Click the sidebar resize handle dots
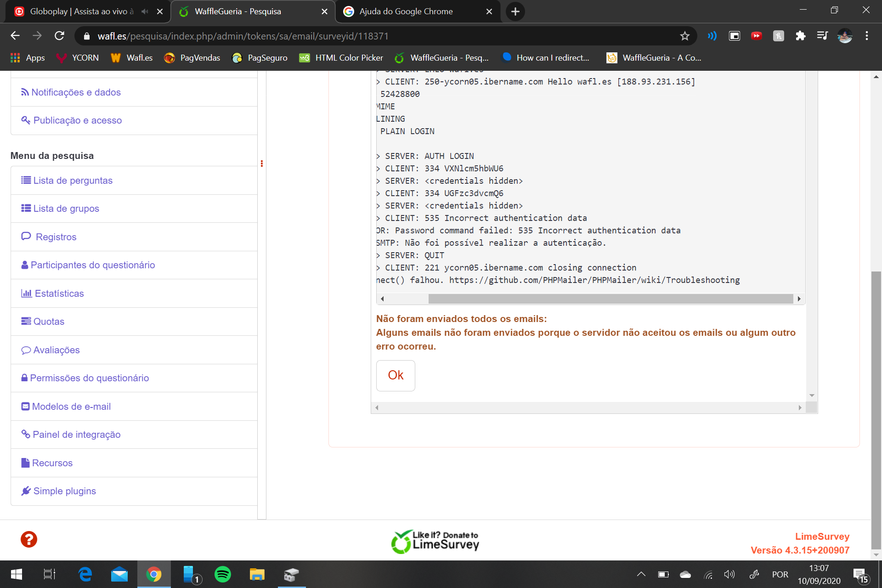The image size is (882, 588). [262, 164]
